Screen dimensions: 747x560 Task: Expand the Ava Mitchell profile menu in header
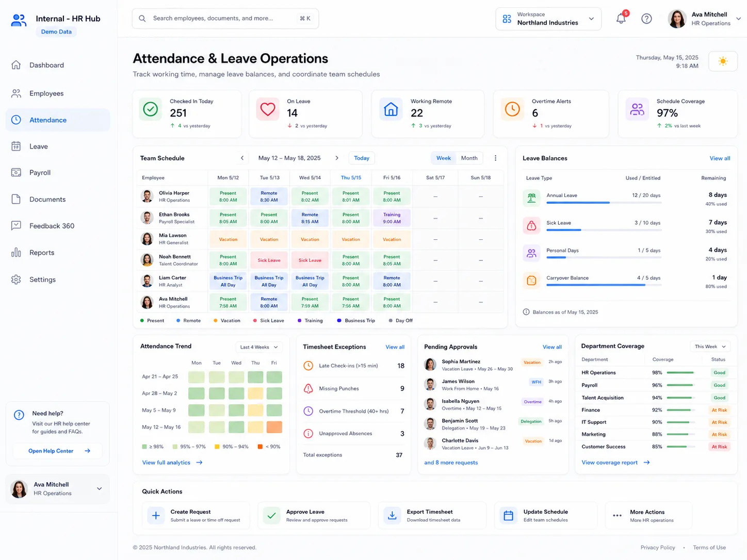pyautogui.click(x=738, y=19)
